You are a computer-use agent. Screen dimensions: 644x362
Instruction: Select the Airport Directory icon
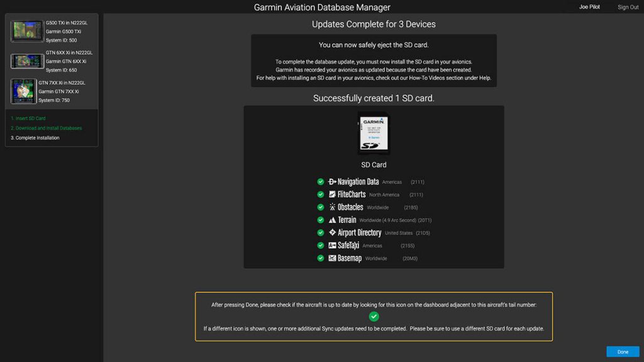pyautogui.click(x=331, y=232)
